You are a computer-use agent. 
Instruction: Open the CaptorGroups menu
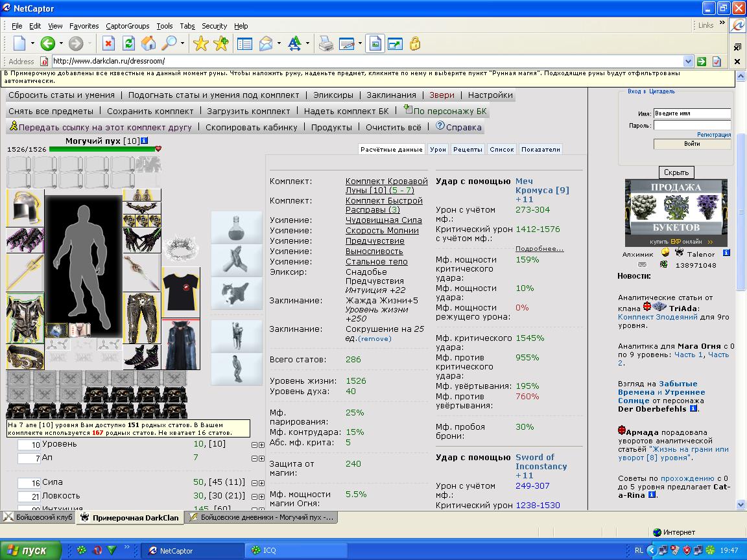click(128, 26)
